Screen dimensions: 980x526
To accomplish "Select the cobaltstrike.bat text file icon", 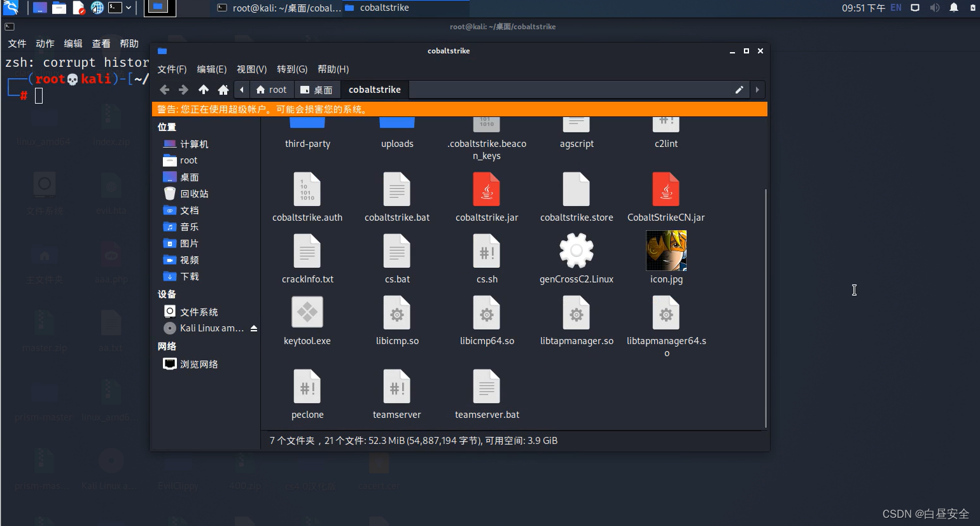I will click(397, 190).
